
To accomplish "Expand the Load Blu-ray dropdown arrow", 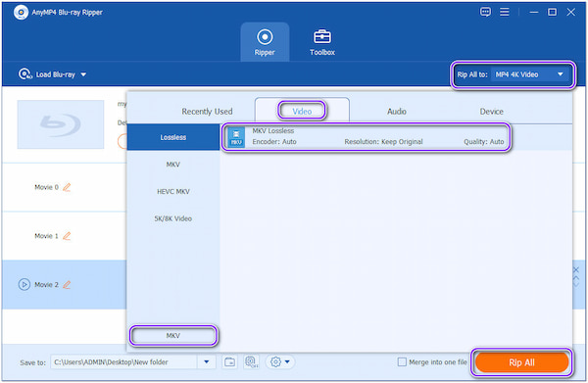I will pyautogui.click(x=83, y=74).
